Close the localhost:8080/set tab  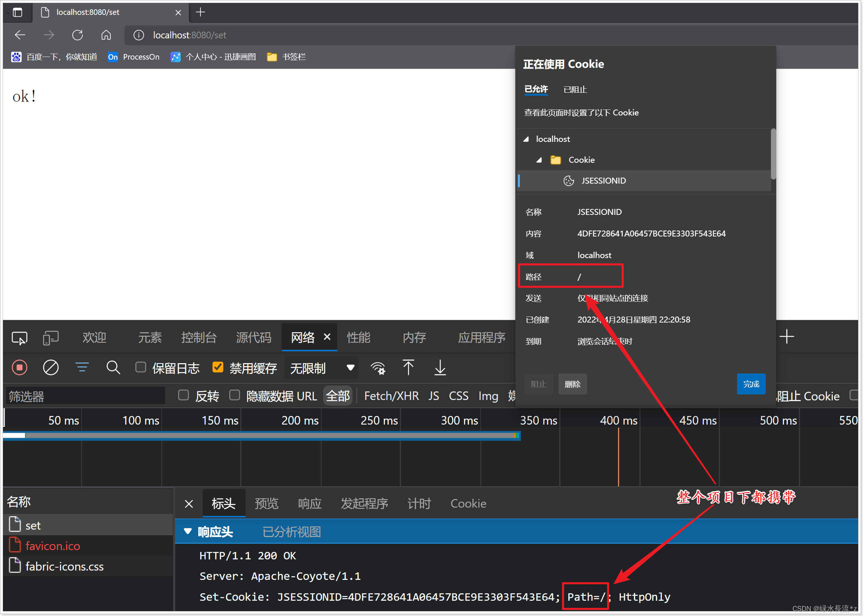click(178, 13)
